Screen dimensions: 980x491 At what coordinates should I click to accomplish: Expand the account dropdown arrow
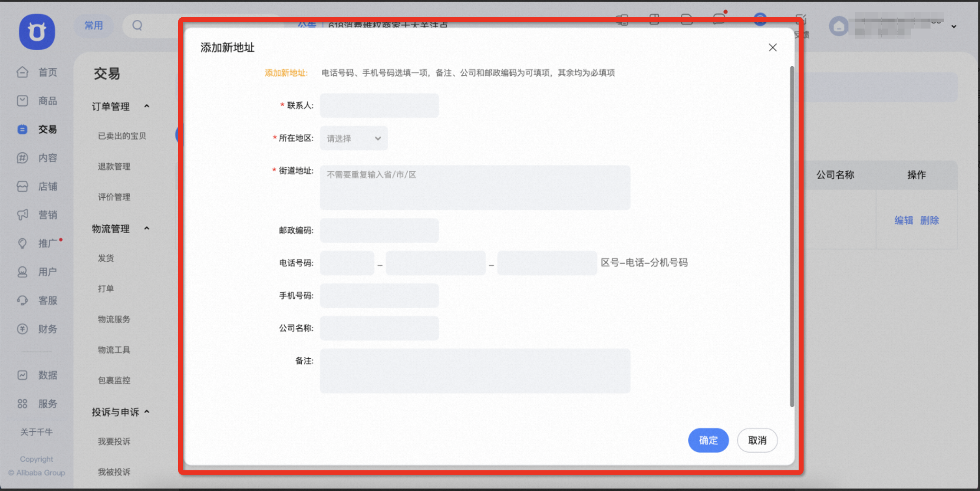(954, 26)
